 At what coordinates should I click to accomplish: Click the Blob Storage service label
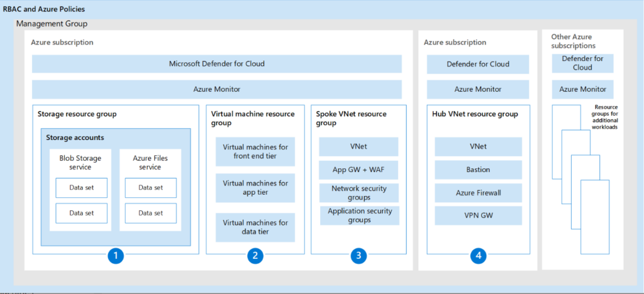point(80,163)
